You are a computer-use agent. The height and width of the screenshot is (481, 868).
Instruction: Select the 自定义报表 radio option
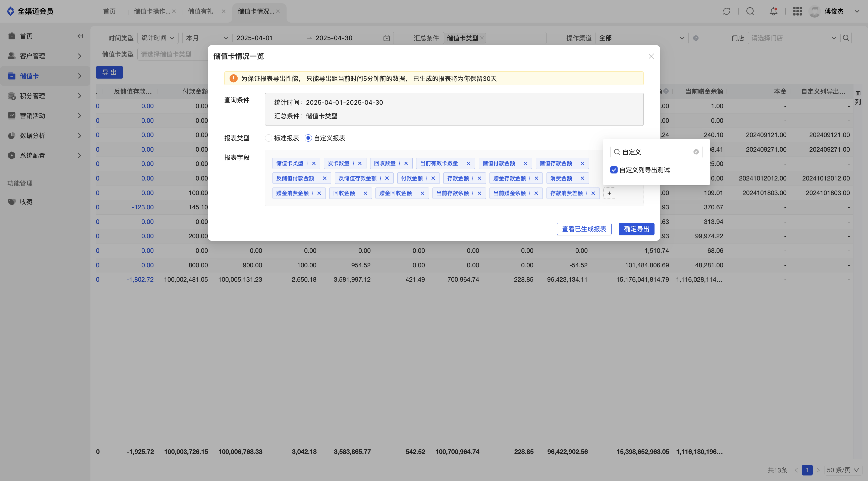tap(308, 138)
